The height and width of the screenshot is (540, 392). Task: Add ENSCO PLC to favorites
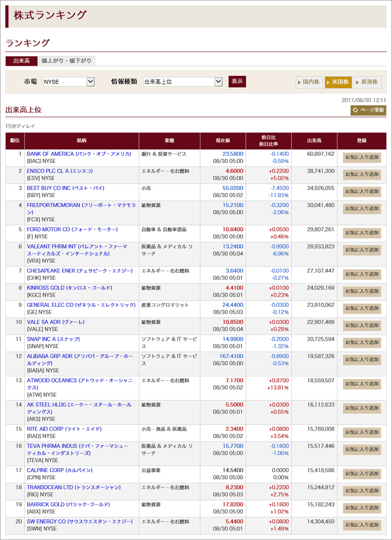pyautogui.click(x=362, y=174)
